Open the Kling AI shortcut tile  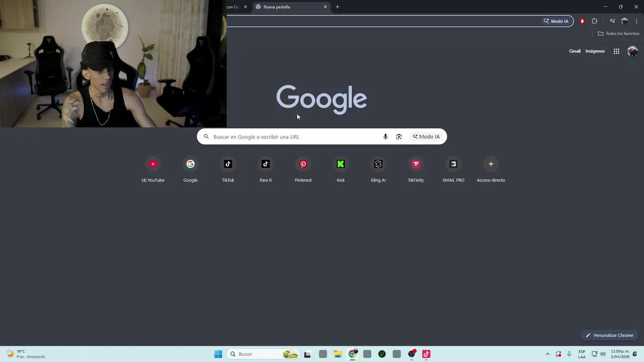coord(378,169)
